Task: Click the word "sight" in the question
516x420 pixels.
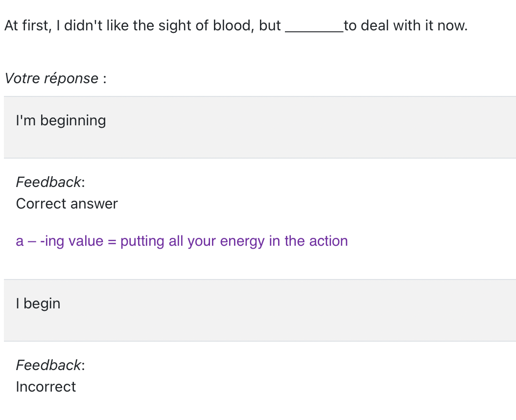Action: [174, 26]
